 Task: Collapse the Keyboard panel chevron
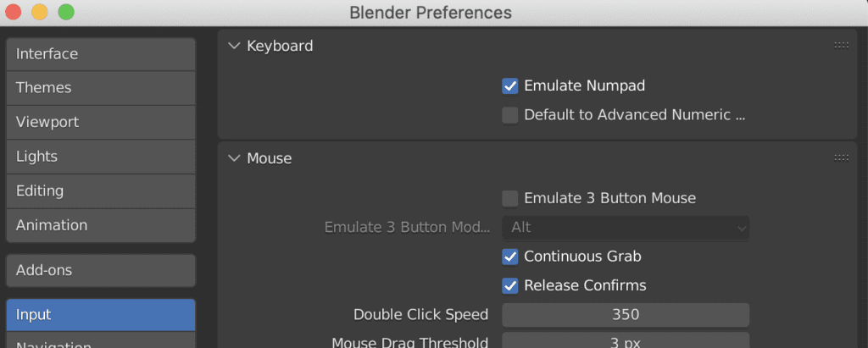234,46
